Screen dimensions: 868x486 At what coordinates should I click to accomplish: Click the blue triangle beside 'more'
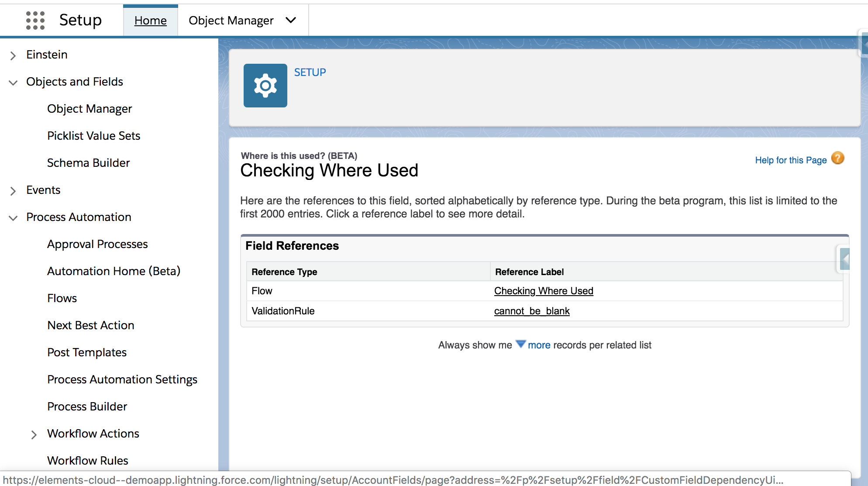pyautogui.click(x=520, y=344)
